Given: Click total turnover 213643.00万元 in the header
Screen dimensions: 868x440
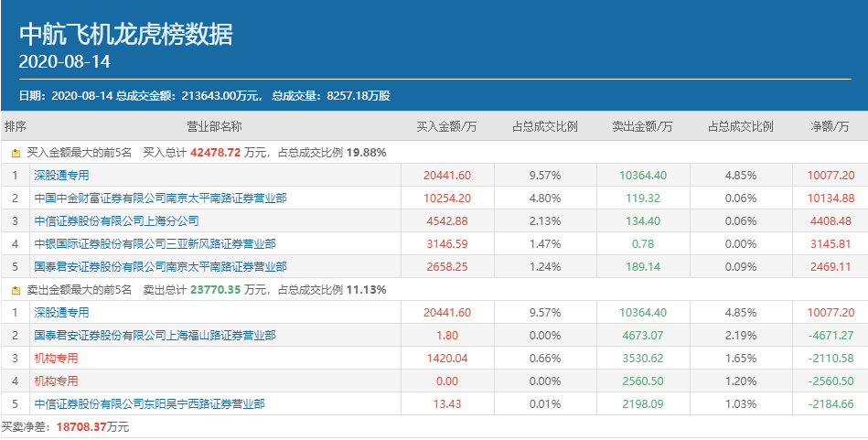Looking at the screenshot, I should (220, 96).
